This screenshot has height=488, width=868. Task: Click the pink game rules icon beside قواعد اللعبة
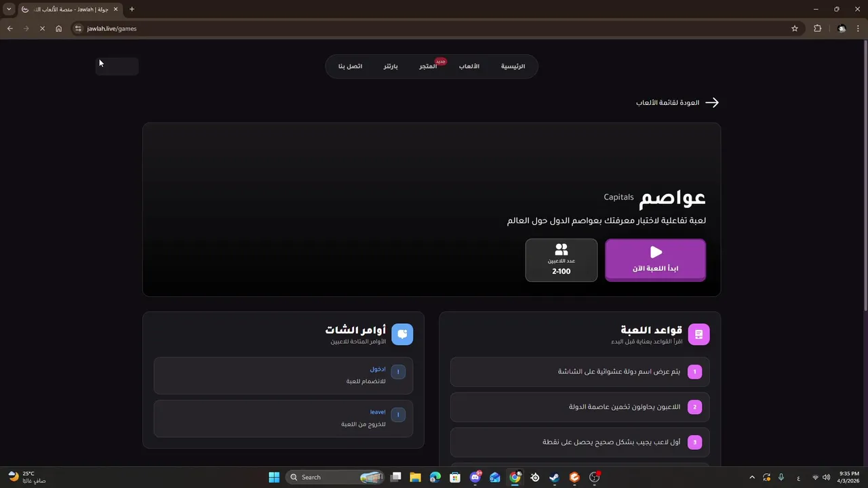point(698,334)
